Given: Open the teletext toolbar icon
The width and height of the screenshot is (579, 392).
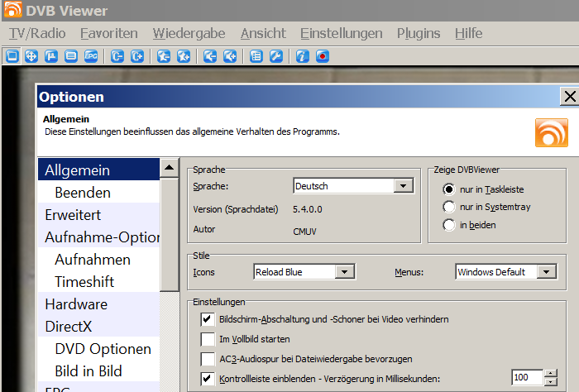Looking at the screenshot, I should pos(71,56).
